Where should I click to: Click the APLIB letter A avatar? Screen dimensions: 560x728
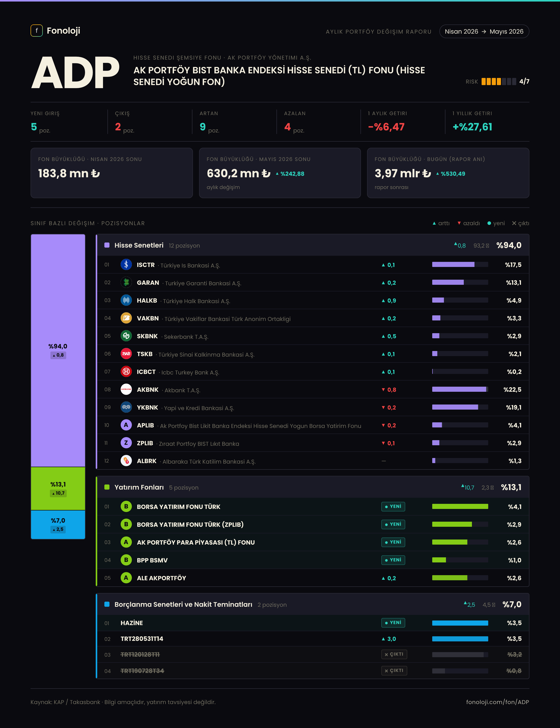click(x=126, y=425)
